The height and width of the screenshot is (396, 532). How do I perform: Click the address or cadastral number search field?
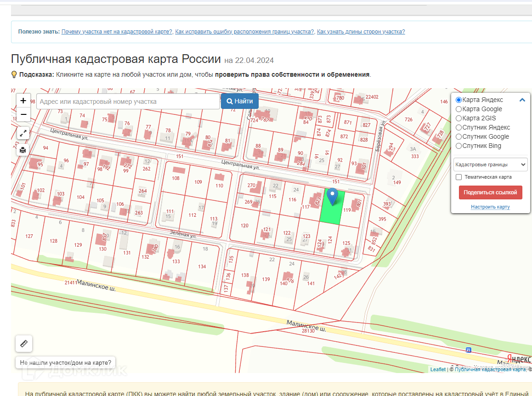pyautogui.click(x=128, y=102)
